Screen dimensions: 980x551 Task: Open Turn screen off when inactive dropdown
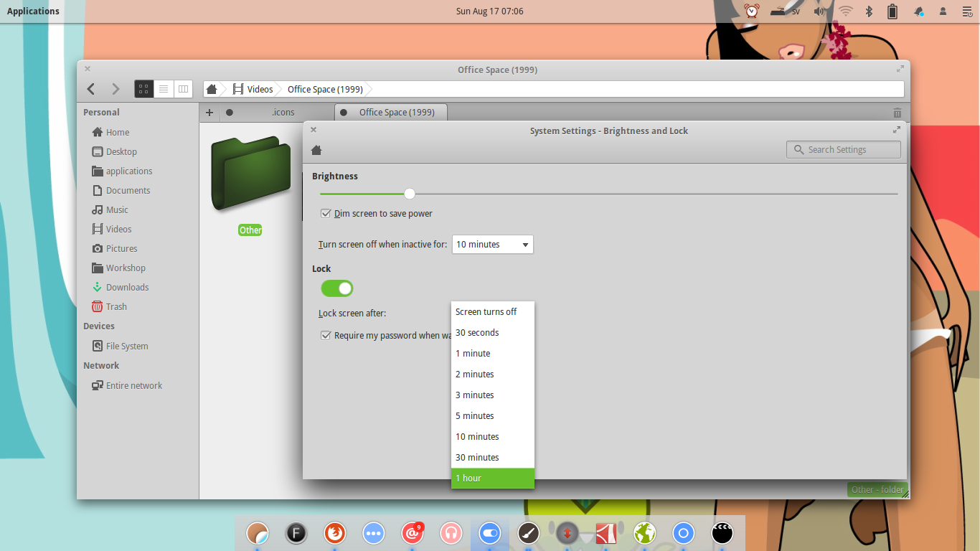coord(493,245)
